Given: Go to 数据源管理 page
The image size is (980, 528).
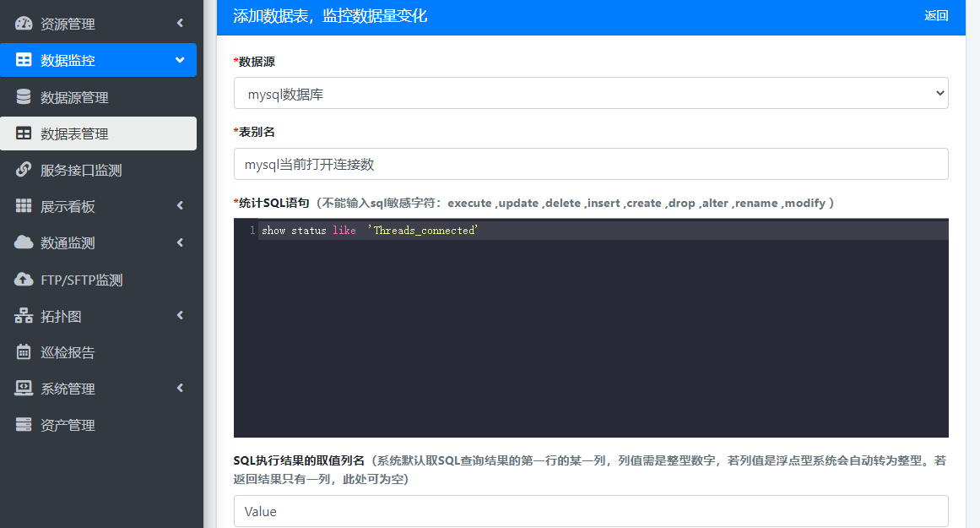Looking at the screenshot, I should click(98, 97).
